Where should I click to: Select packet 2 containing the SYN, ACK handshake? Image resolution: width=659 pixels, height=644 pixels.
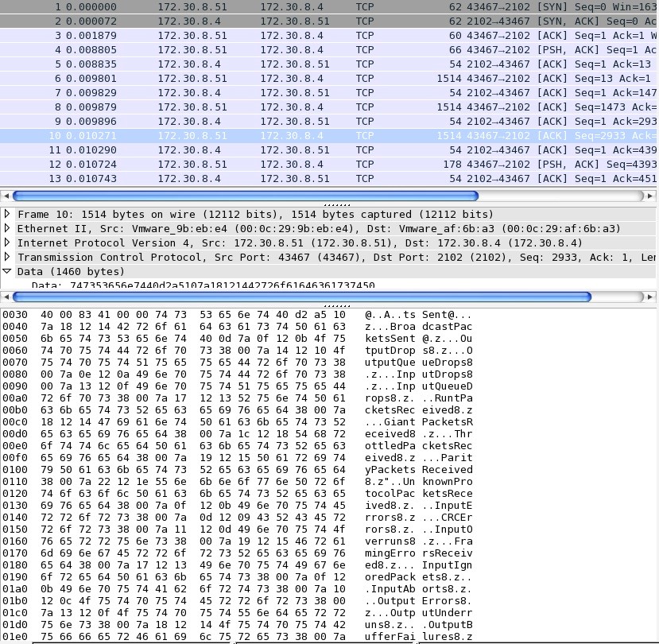[x=238, y=21]
